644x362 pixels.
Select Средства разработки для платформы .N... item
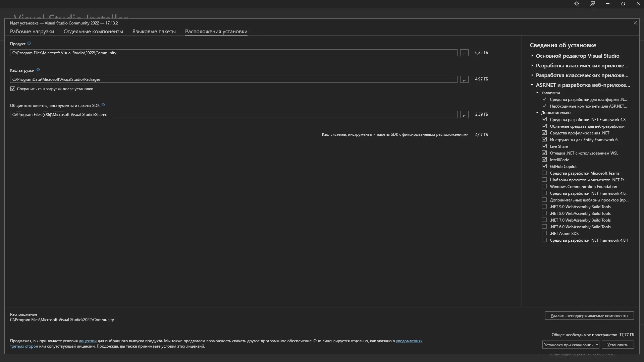click(x=588, y=100)
